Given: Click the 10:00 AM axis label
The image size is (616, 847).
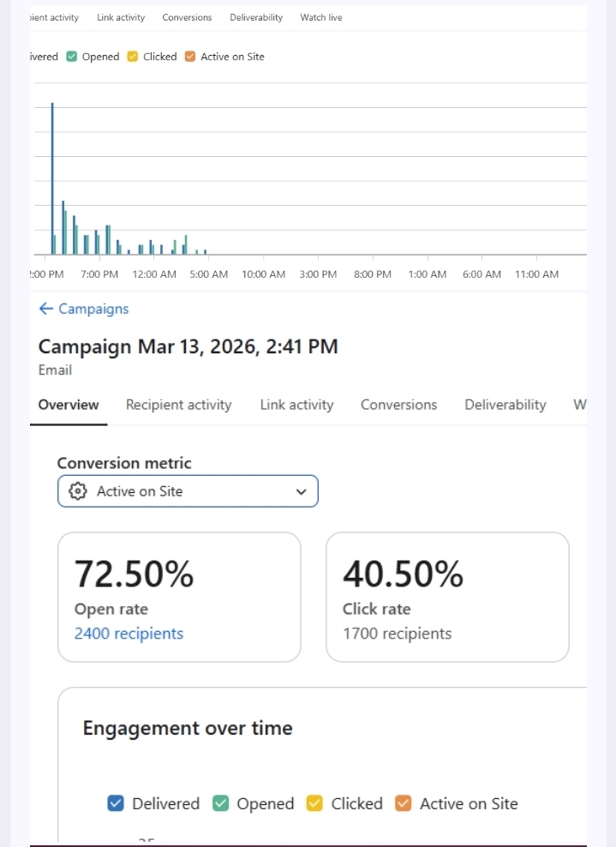Looking at the screenshot, I should pyautogui.click(x=264, y=273).
